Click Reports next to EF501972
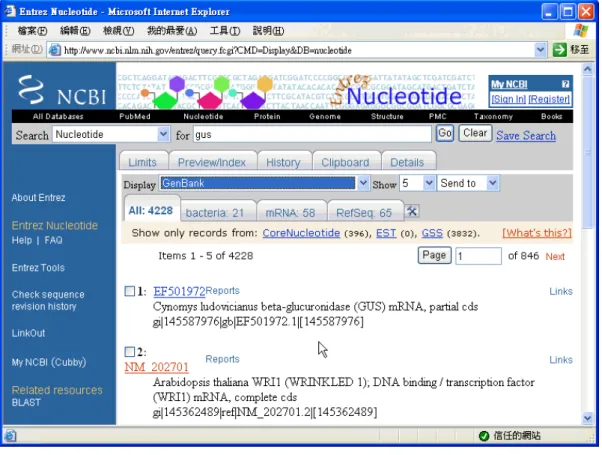Viewport: 602px width, 455px height. (222, 291)
